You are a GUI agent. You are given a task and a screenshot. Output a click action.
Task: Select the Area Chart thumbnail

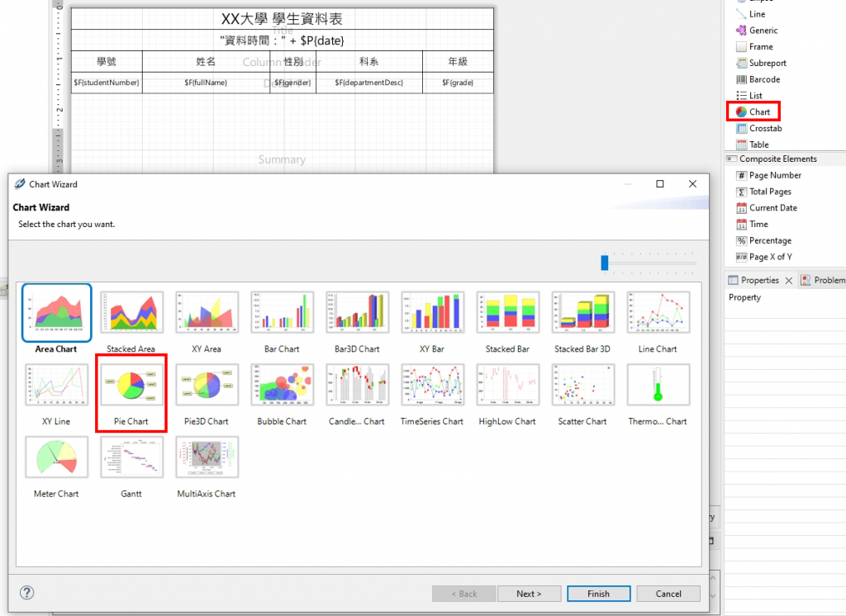pyautogui.click(x=57, y=313)
